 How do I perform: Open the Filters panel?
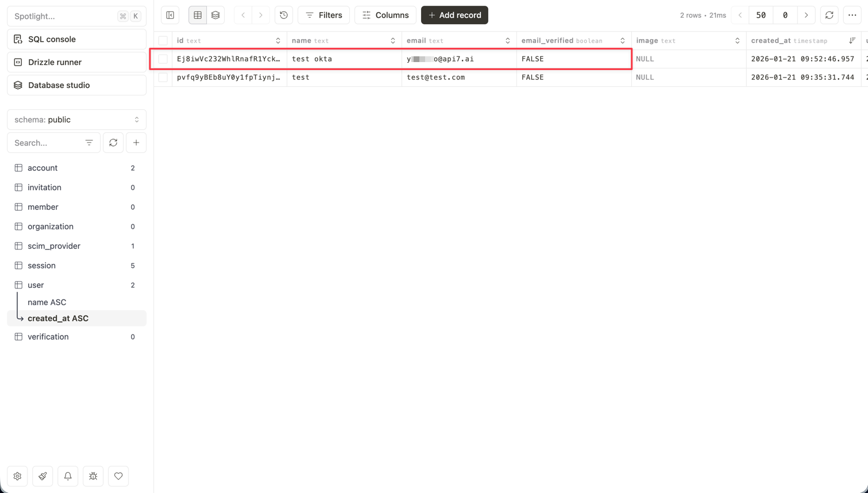323,15
